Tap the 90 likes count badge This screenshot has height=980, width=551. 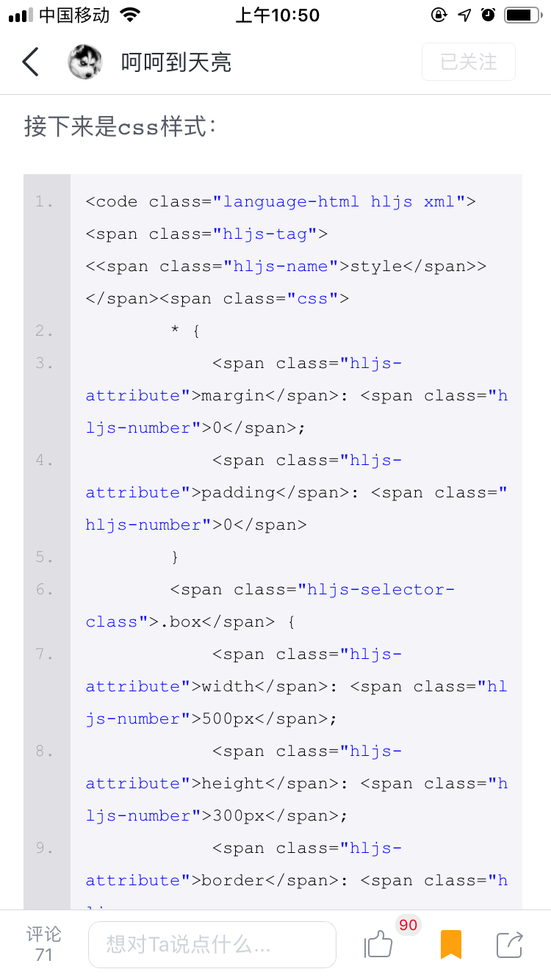pos(408,925)
